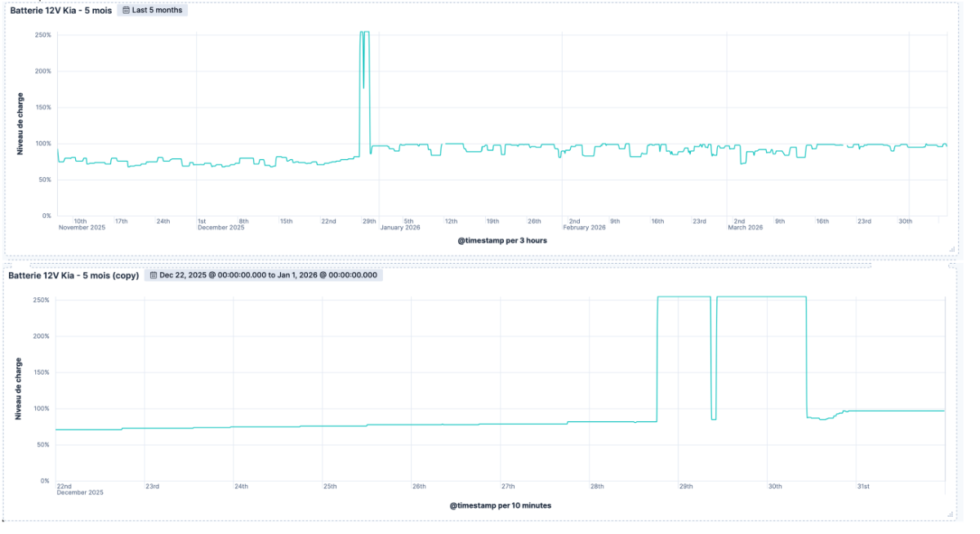The width and height of the screenshot is (980, 534).
Task: Click the '@timestamp per 3 hours' axis title
Action: click(x=502, y=241)
